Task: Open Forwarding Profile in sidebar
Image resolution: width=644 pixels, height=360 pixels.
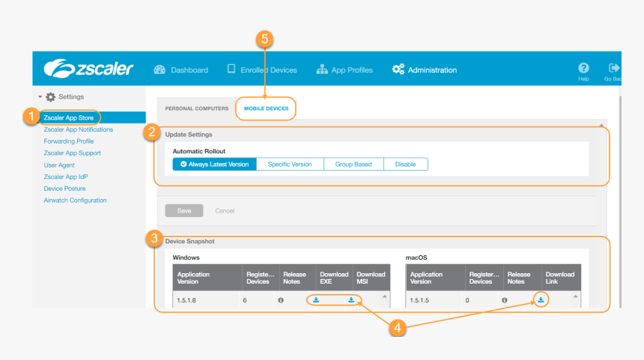Action: [69, 141]
